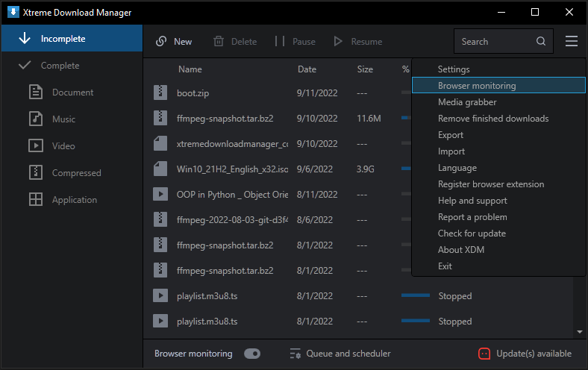
Task: Filter by Document category
Action: [x=72, y=92]
